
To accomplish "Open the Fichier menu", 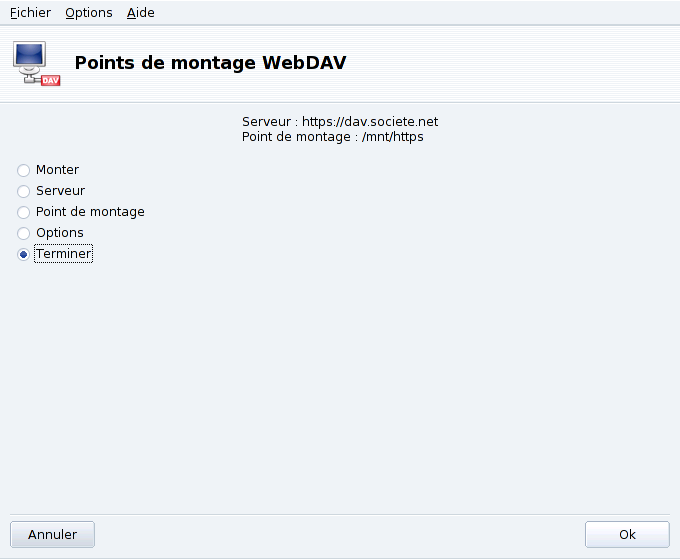I will [x=30, y=13].
